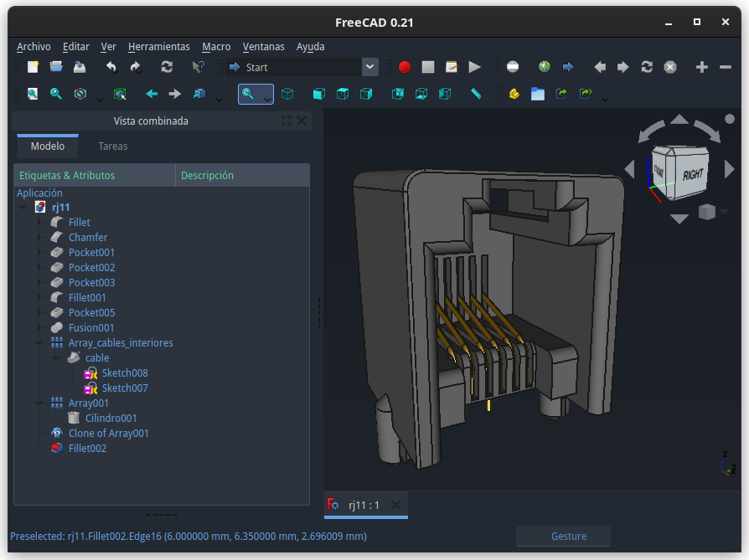The image size is (749, 560).
Task: Click the Create Group folder icon
Action: 537,94
